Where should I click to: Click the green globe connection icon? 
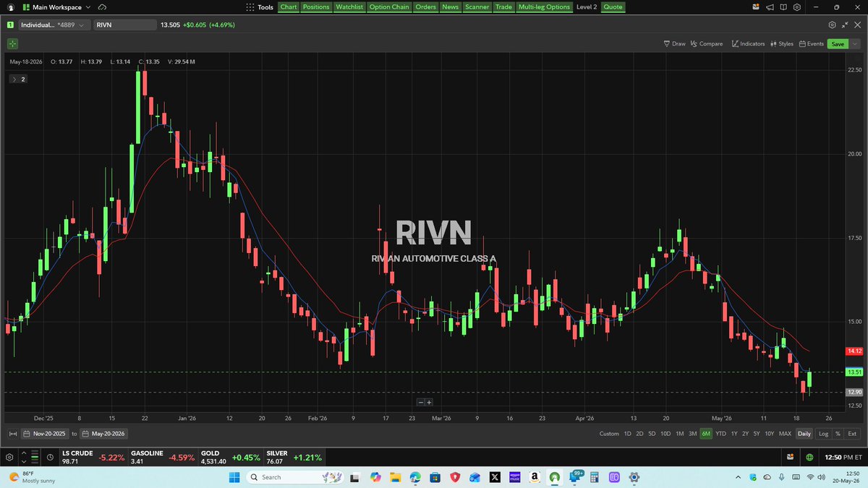coord(809,458)
